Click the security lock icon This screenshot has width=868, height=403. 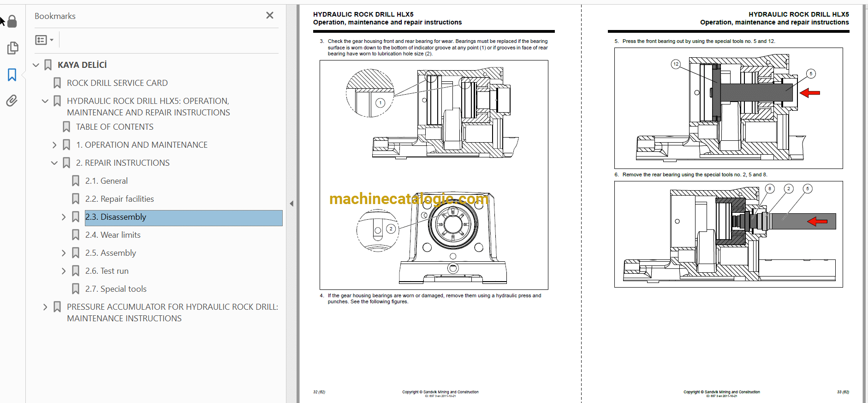pyautogui.click(x=12, y=21)
